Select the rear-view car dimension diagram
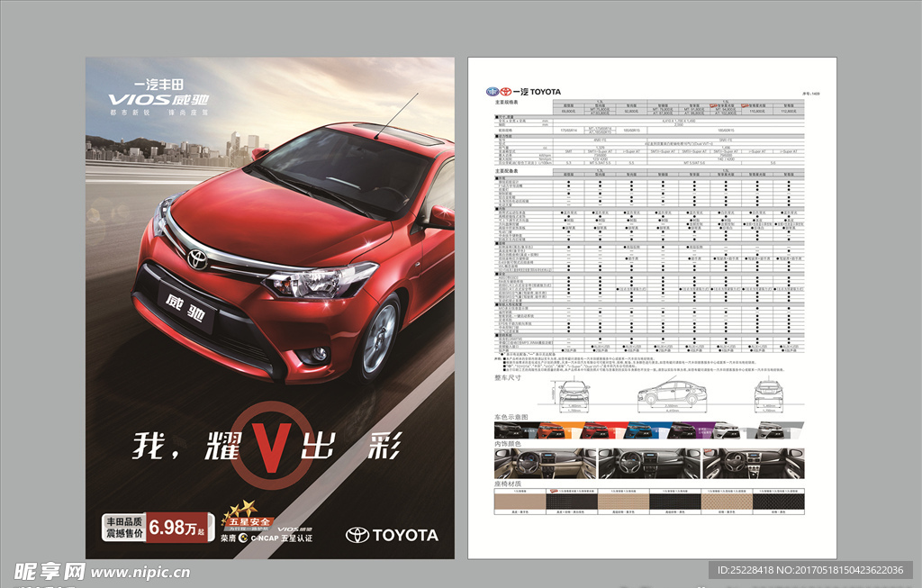This screenshot has width=922, height=588. [769, 394]
